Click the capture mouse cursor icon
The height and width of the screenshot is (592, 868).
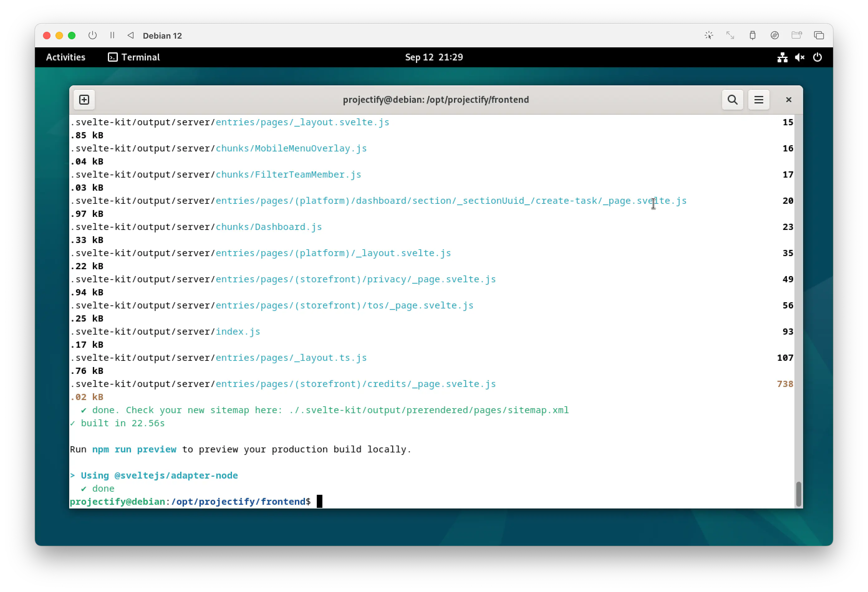pyautogui.click(x=708, y=36)
